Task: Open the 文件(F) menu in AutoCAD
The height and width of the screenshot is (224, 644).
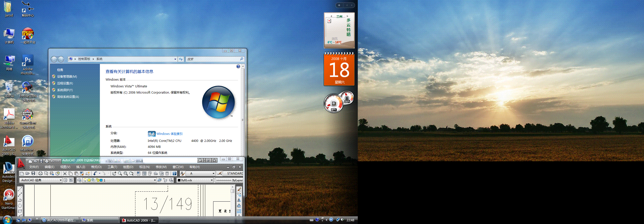Action: (34, 167)
